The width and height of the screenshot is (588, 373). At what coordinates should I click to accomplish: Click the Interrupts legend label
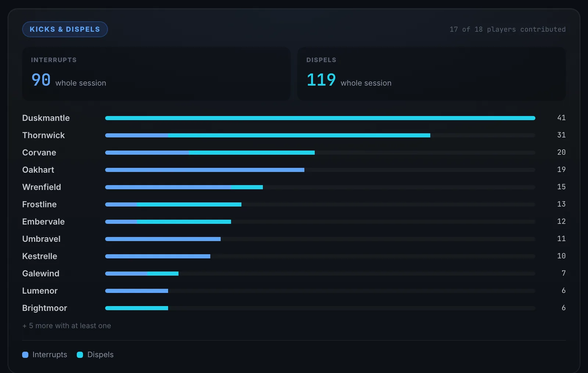point(50,355)
